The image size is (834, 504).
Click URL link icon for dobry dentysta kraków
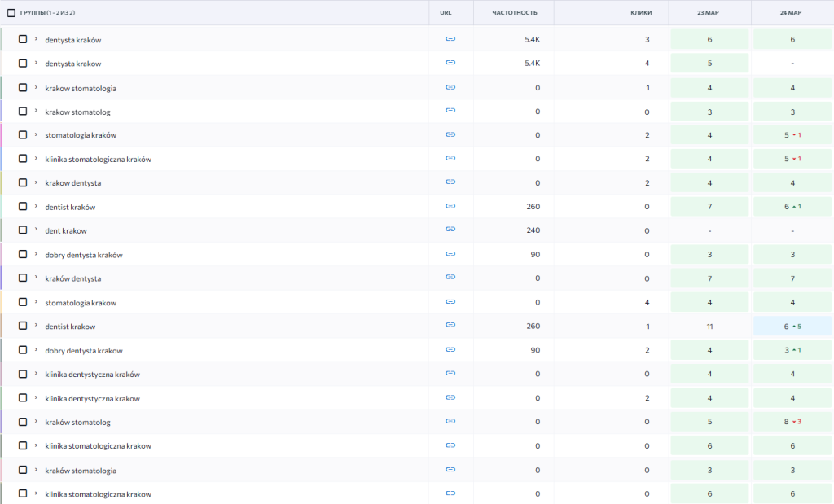450,254
